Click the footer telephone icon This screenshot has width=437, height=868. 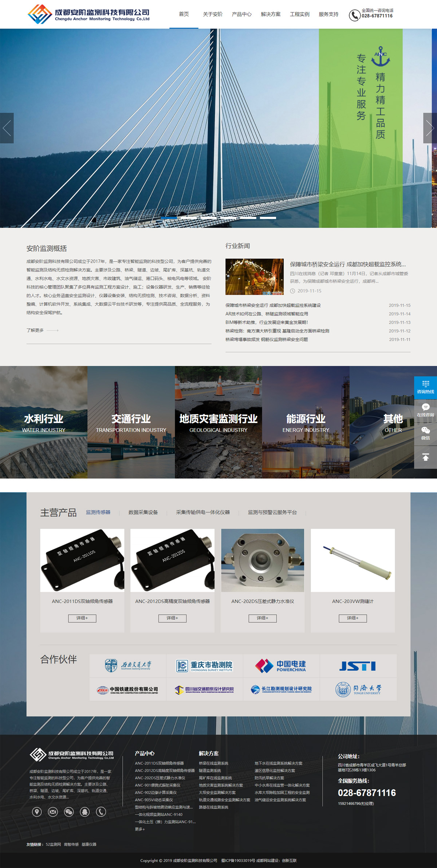click(101, 812)
